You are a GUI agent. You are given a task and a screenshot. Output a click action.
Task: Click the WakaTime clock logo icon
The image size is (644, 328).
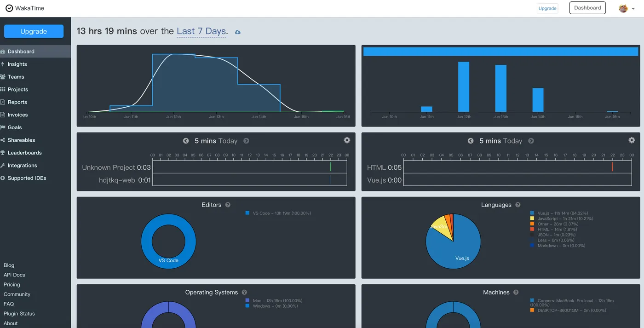(x=9, y=8)
